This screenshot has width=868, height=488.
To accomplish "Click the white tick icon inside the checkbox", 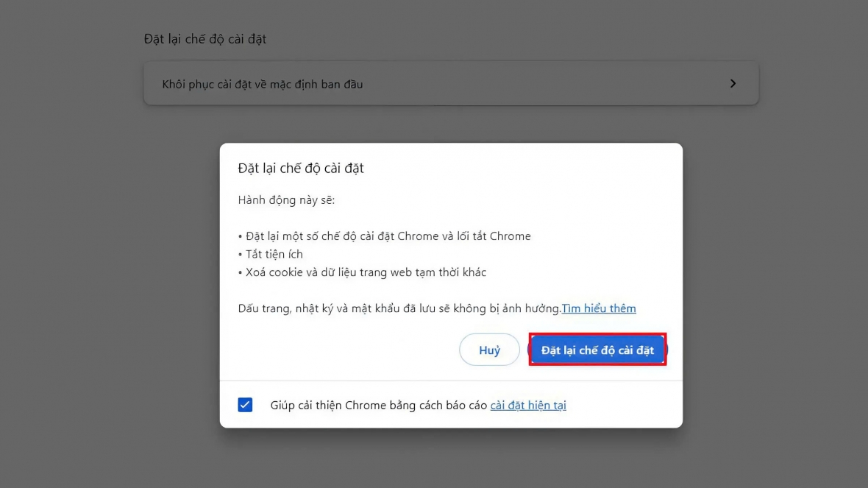I will pos(245,405).
